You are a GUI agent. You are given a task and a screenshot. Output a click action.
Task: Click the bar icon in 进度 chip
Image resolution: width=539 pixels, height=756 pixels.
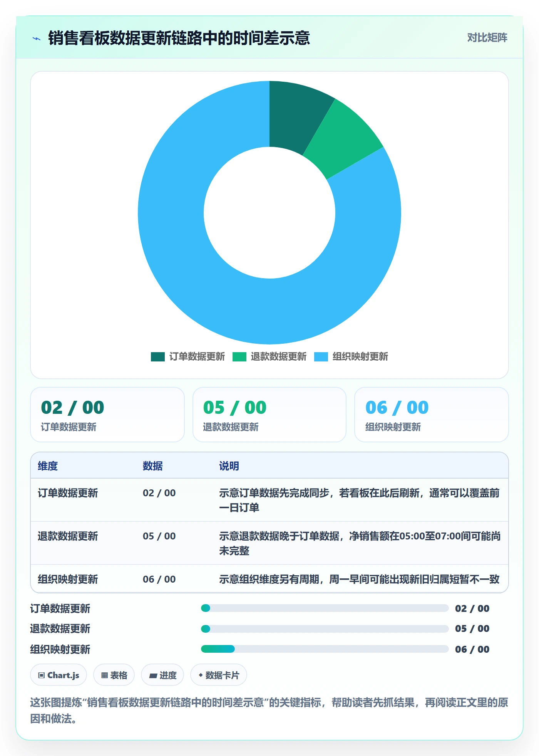coord(153,676)
